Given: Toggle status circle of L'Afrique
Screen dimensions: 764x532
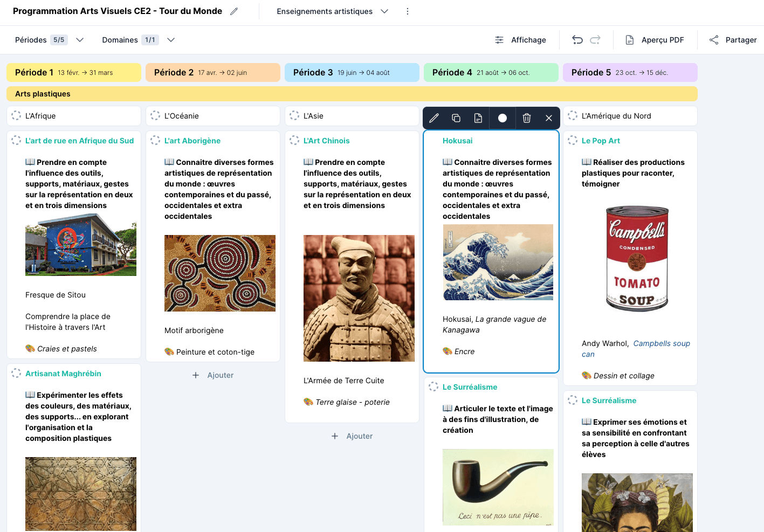Looking at the screenshot, I should pyautogui.click(x=16, y=116).
